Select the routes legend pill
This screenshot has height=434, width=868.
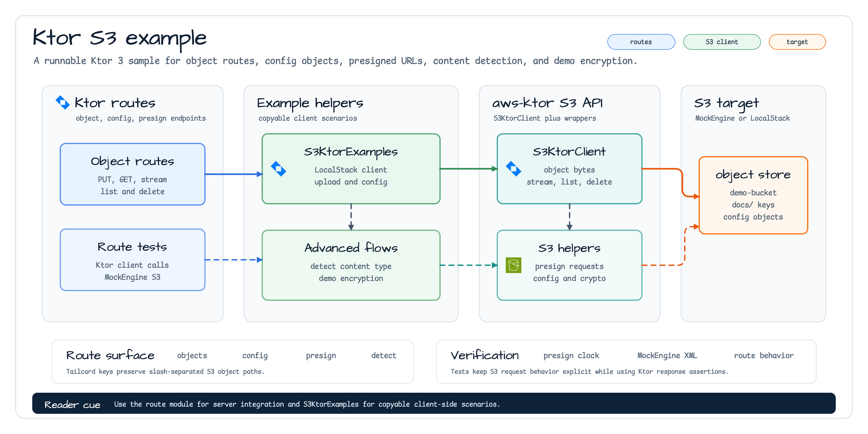point(641,42)
